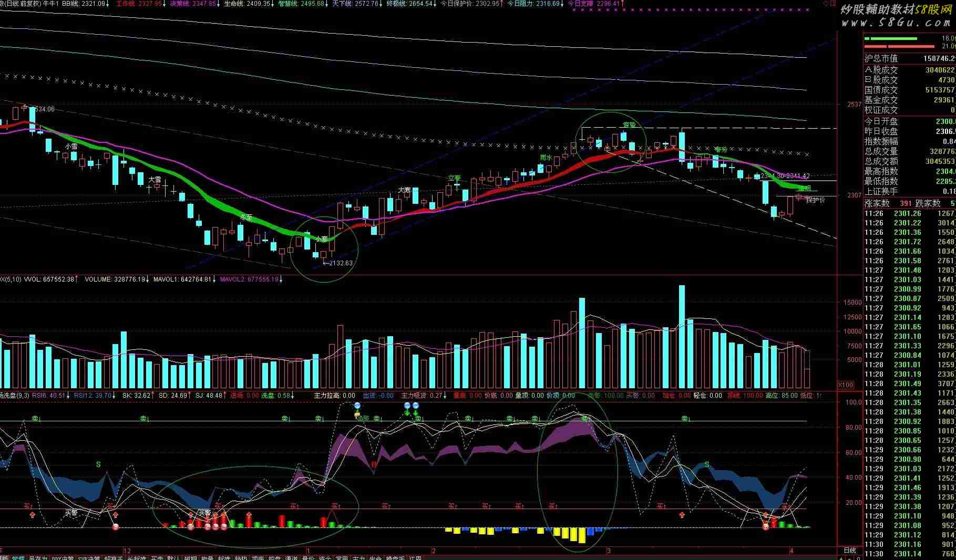Select the 指数振幅 row
The image size is (956, 560).
[x=910, y=141]
